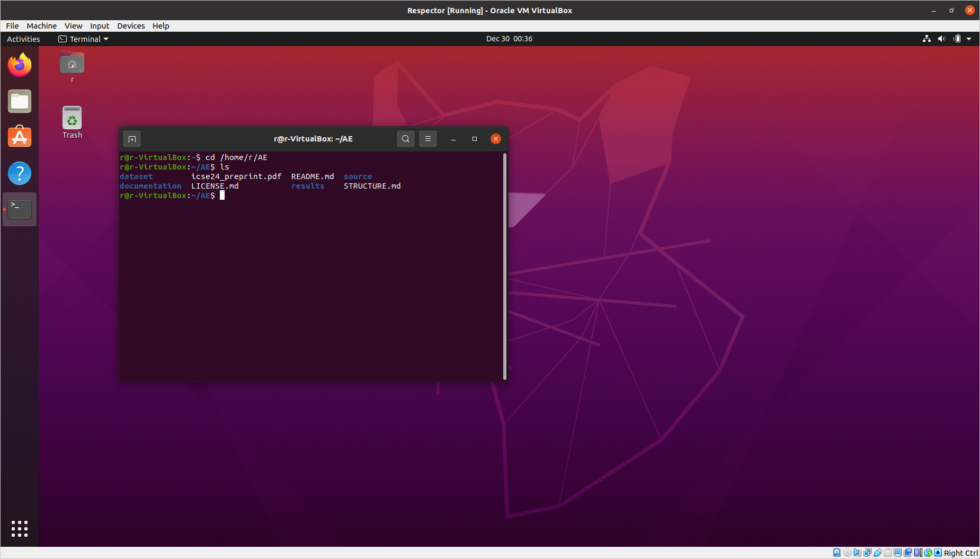This screenshot has height=559, width=980.
Task: Click 'README.md' in terminal output
Action: click(x=313, y=176)
